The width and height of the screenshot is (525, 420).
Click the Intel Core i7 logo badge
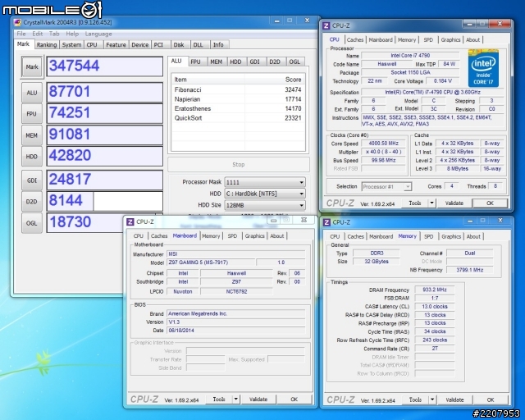[483, 68]
